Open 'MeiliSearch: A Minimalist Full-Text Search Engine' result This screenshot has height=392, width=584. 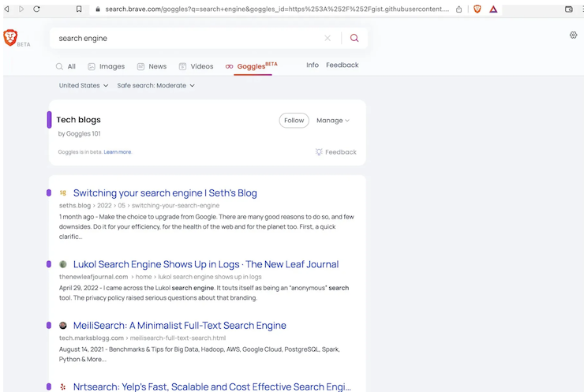point(179,326)
